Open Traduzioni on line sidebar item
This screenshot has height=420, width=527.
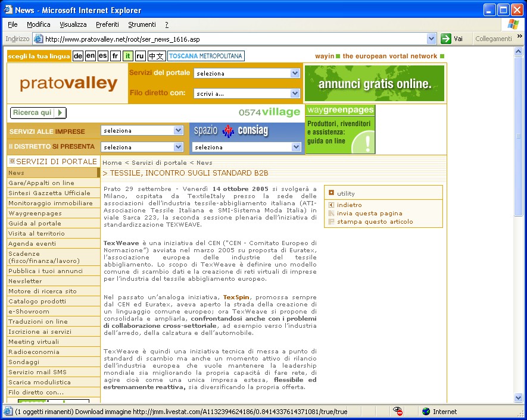tap(53, 321)
